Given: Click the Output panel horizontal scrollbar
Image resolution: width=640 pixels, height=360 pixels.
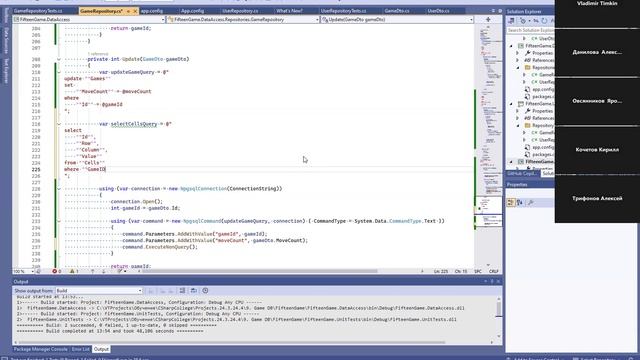Looking at the screenshot, I should (x=232, y=342).
